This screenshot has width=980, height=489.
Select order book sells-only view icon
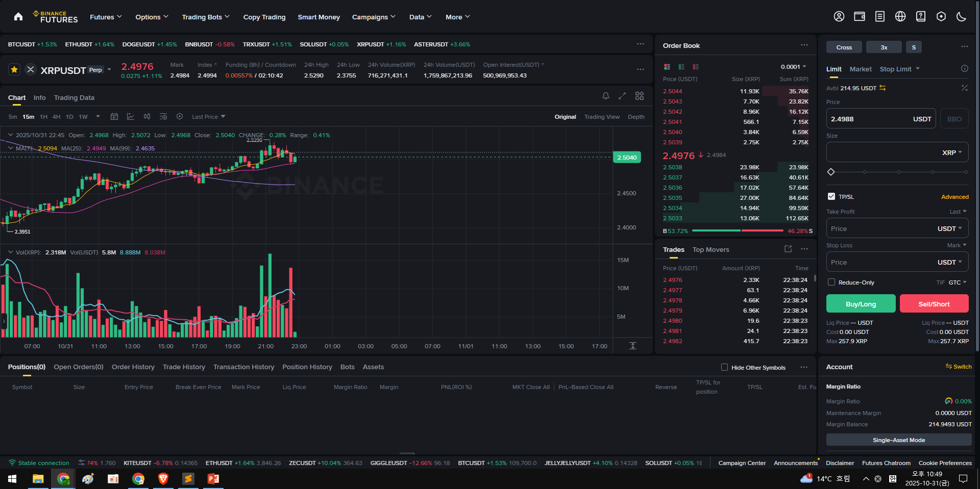tap(696, 67)
